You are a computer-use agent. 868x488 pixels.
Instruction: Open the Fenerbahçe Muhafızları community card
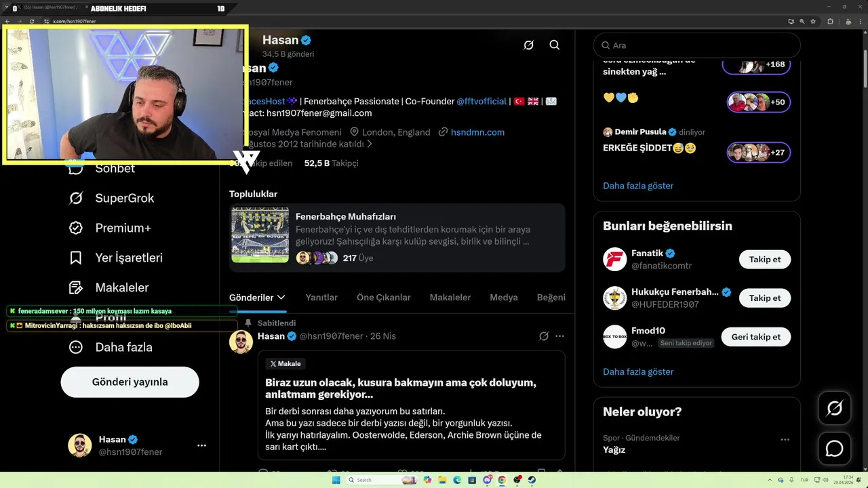(397, 238)
